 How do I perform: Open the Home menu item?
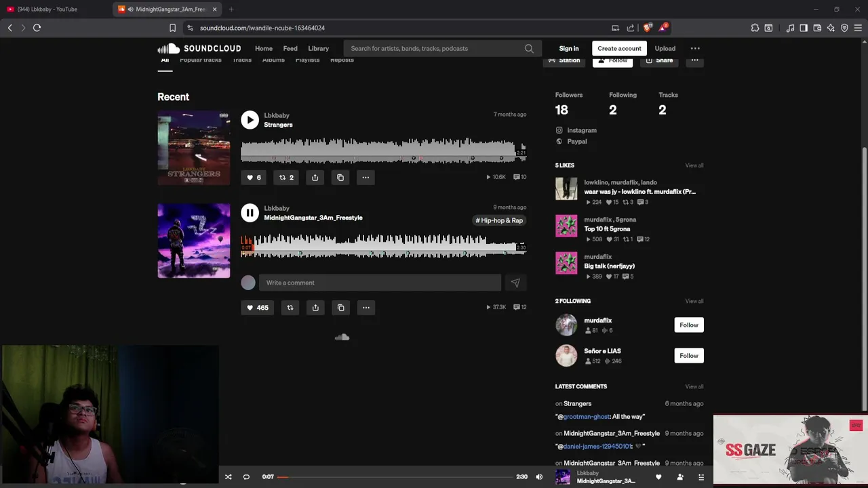pos(264,49)
